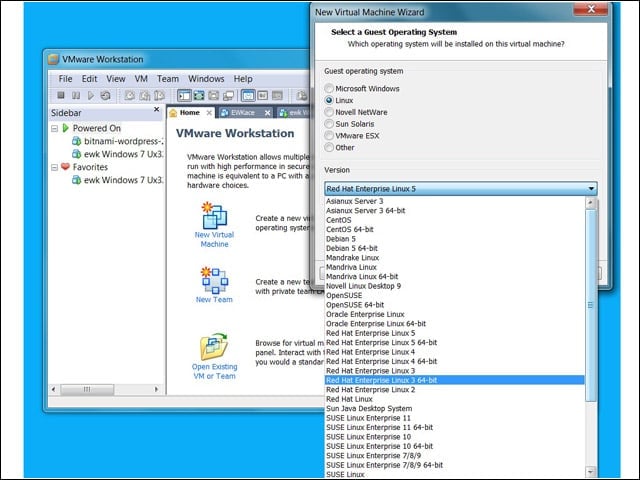The width and height of the screenshot is (640, 480).
Task: Choose Mandrake Linux from version list
Action: click(x=455, y=258)
